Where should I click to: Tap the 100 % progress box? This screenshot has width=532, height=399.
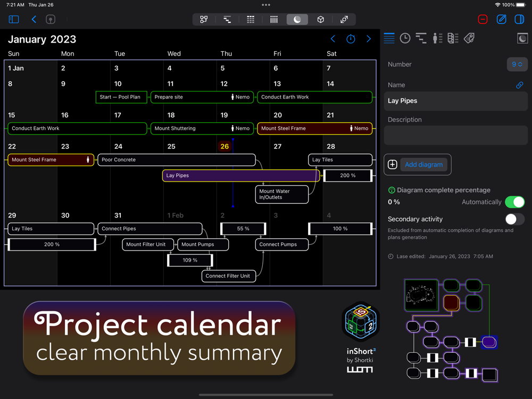coord(340,228)
